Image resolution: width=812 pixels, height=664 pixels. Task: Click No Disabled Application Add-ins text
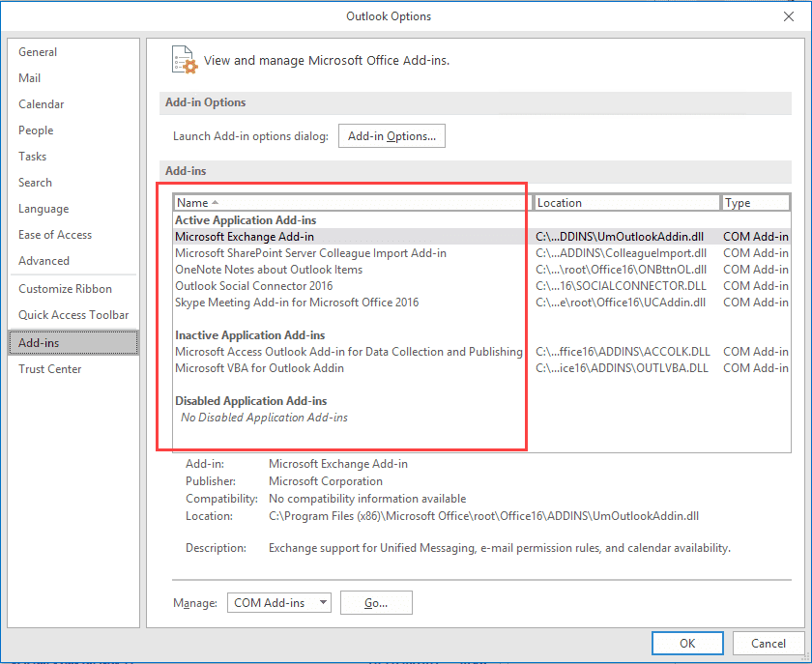pos(264,418)
